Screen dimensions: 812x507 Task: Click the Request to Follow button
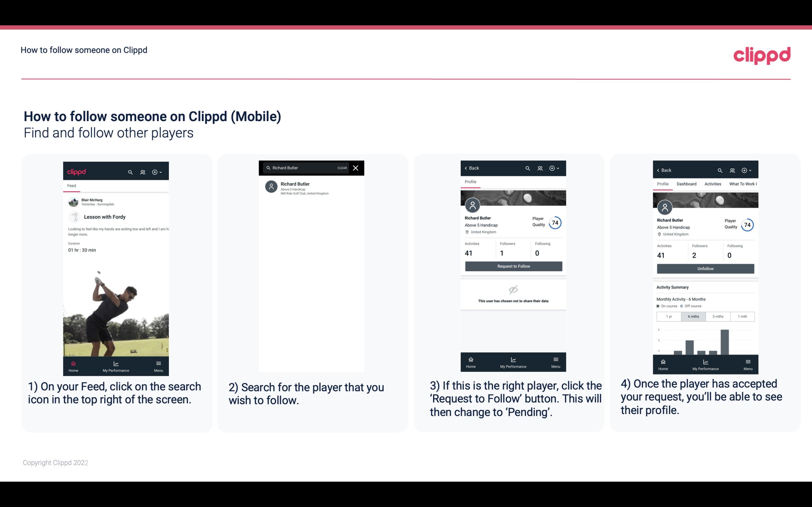click(513, 266)
